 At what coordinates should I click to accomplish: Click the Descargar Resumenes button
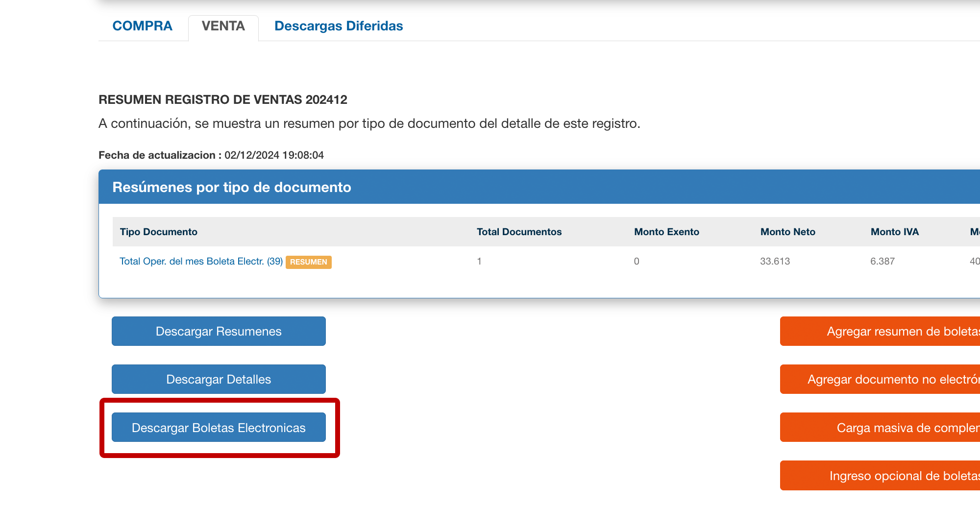[x=219, y=331]
